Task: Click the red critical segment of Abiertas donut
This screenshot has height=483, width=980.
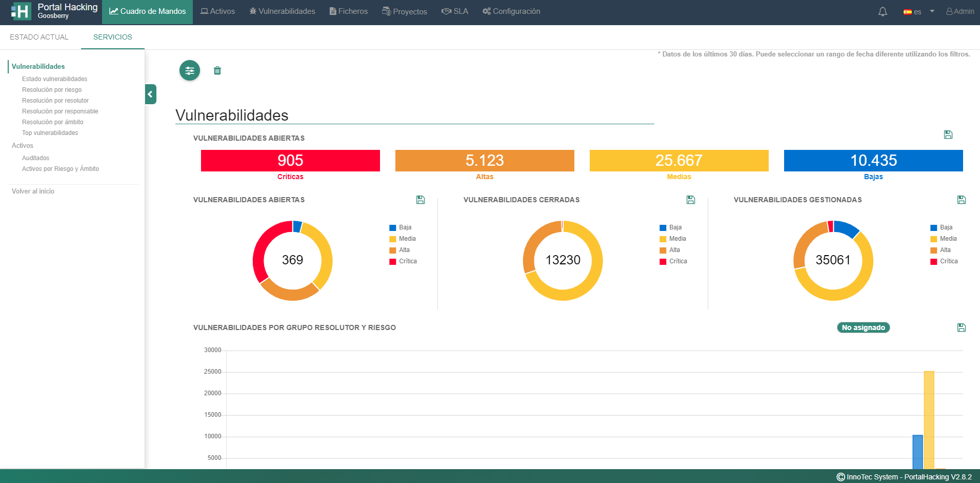Action: (x=261, y=246)
